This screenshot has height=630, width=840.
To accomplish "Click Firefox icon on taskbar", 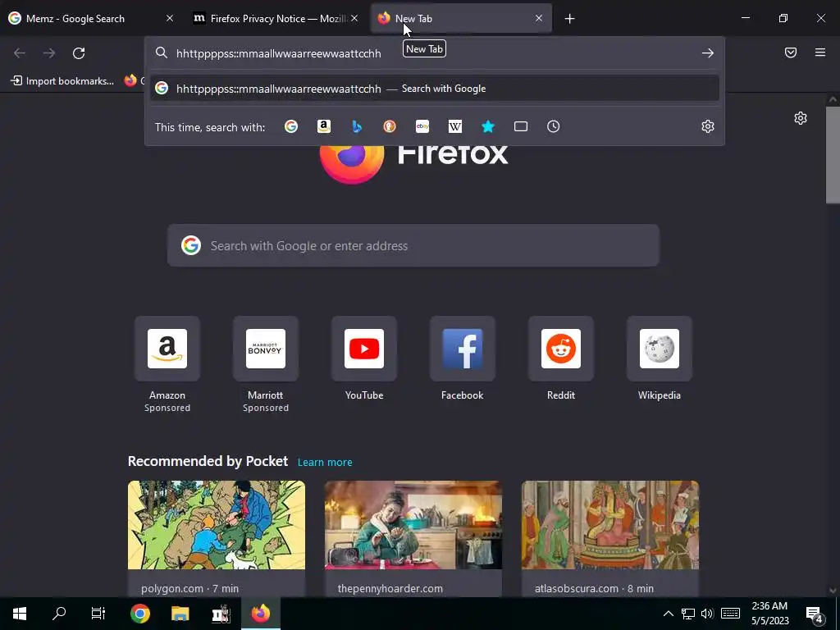I will pos(260,614).
